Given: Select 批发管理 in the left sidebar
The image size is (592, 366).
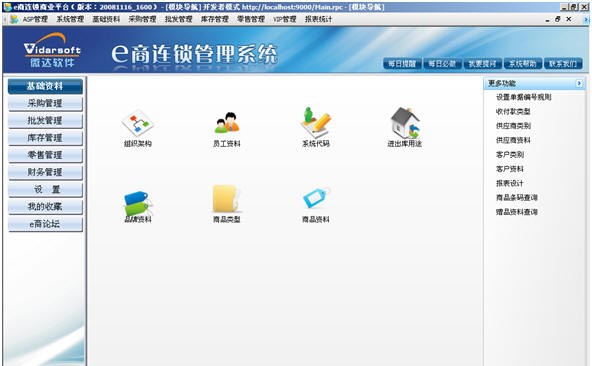Looking at the screenshot, I should click(45, 120).
